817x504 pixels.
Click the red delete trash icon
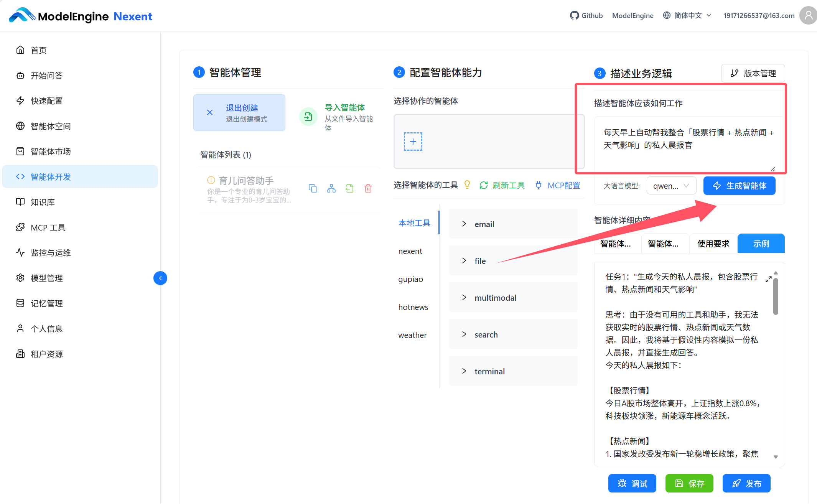pyautogui.click(x=368, y=188)
